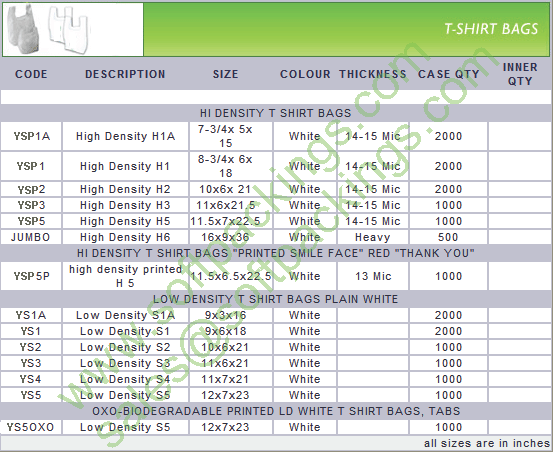Click the CASE QTY column header

[449, 74]
